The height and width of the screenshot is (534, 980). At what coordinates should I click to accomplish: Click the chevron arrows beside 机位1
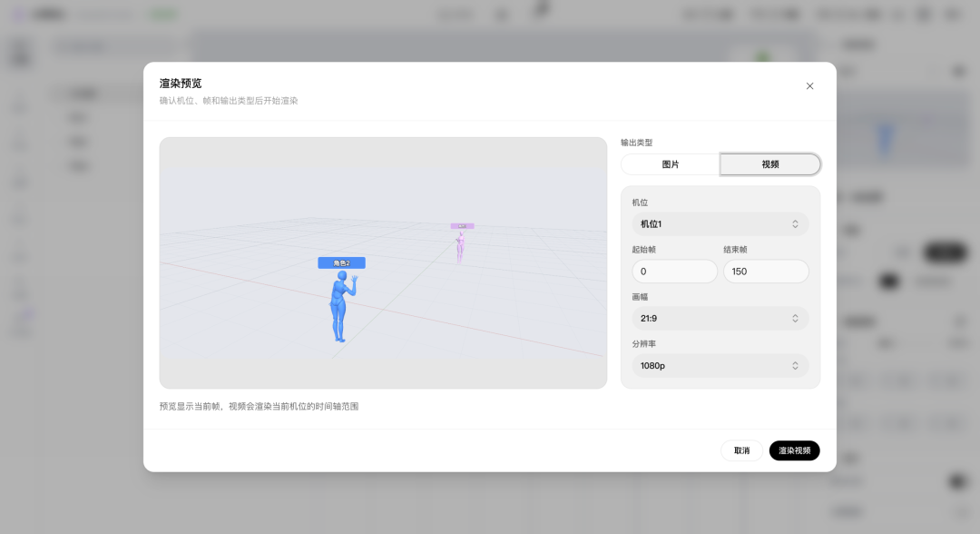pyautogui.click(x=795, y=223)
